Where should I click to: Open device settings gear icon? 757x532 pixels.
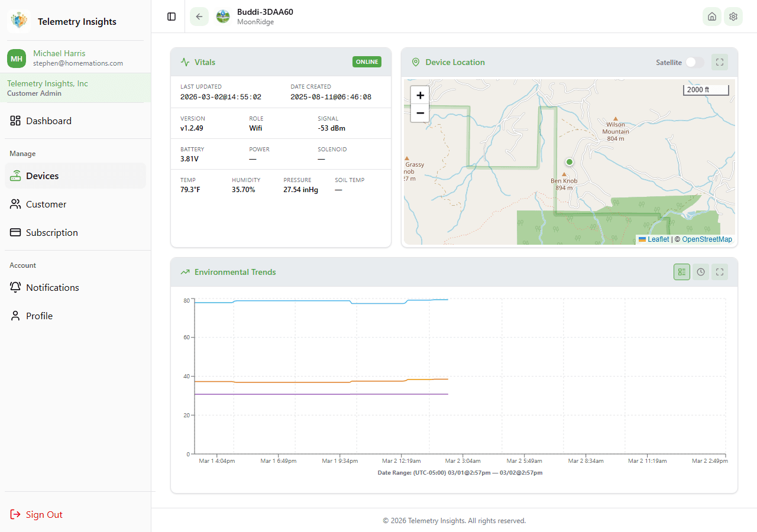[733, 17]
